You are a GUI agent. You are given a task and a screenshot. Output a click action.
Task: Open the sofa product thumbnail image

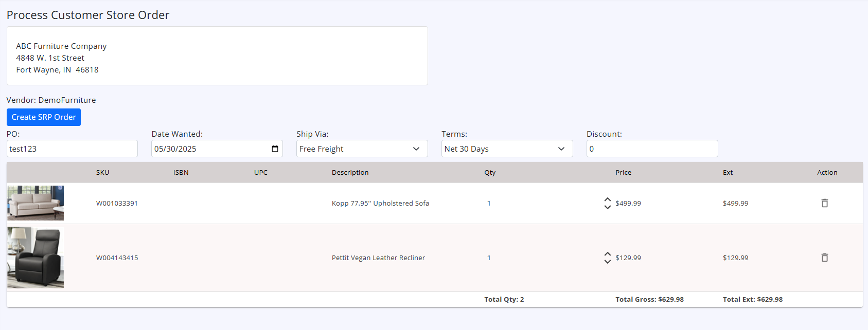[36, 203]
